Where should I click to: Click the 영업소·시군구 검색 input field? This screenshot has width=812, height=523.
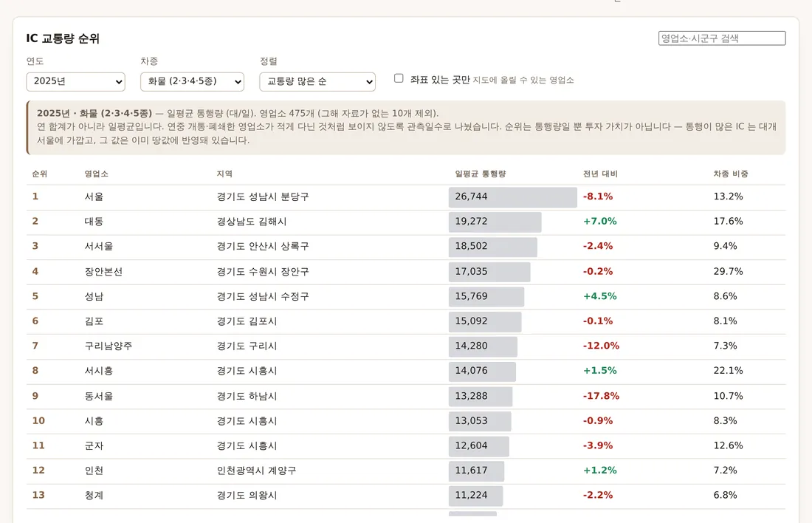pos(722,38)
